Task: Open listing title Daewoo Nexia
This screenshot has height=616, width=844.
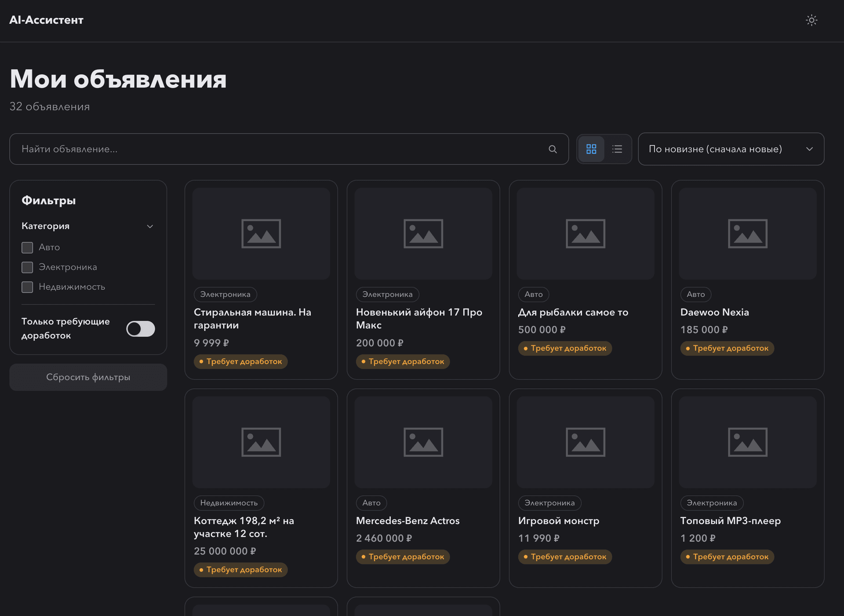Action: (715, 312)
